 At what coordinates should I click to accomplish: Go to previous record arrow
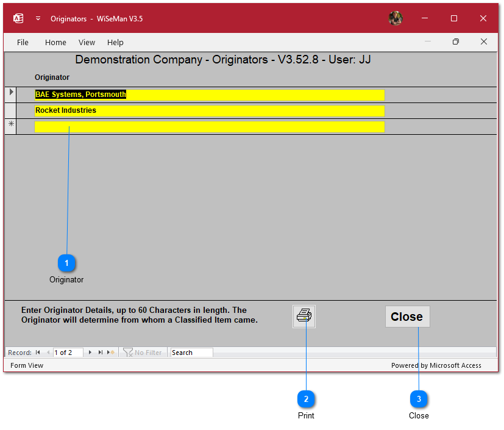48,353
